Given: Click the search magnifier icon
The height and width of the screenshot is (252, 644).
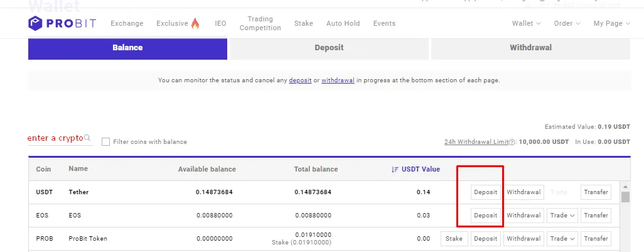Looking at the screenshot, I should point(87,138).
